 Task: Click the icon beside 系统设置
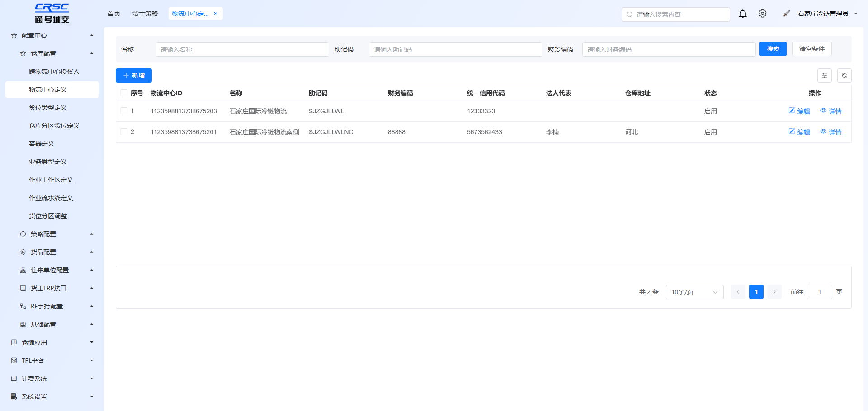click(14, 397)
